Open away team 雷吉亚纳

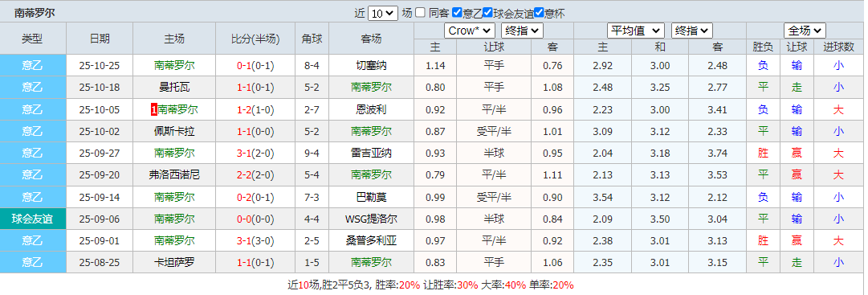pos(371,153)
